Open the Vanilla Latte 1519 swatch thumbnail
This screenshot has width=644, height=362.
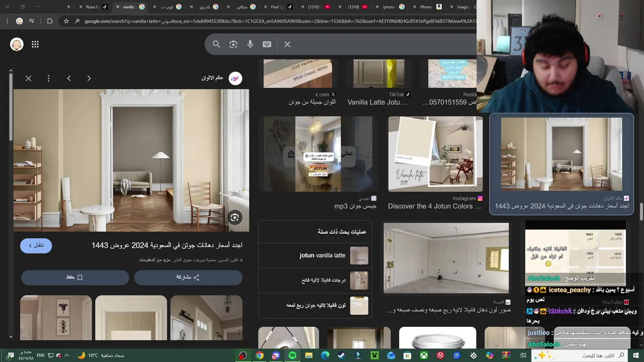(435, 154)
